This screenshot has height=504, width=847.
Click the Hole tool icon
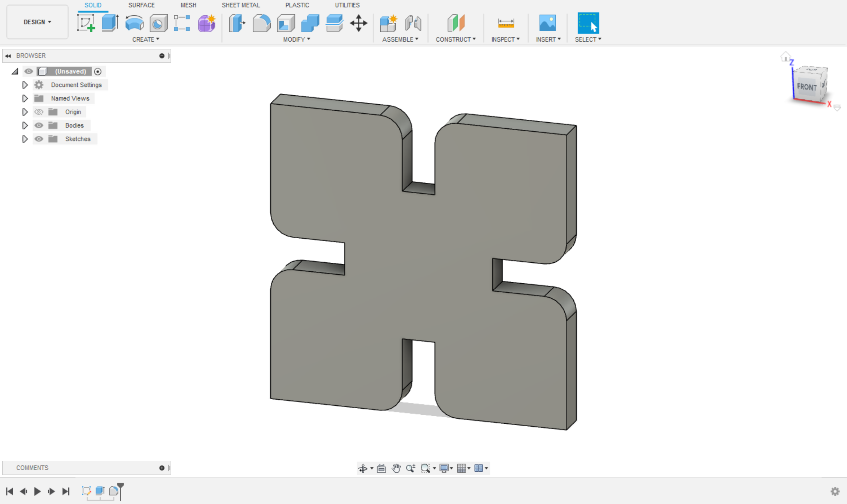pos(158,23)
